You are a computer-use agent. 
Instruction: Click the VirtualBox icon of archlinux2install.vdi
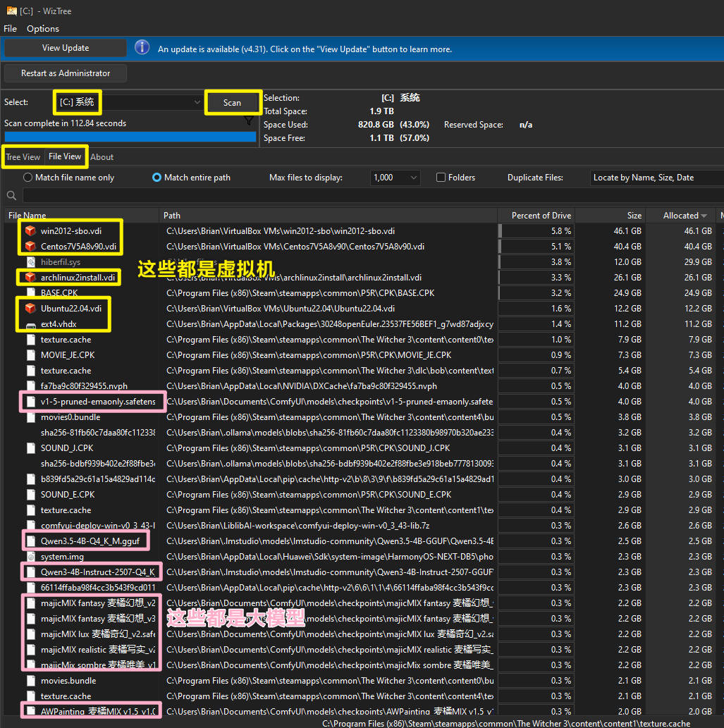(30, 277)
